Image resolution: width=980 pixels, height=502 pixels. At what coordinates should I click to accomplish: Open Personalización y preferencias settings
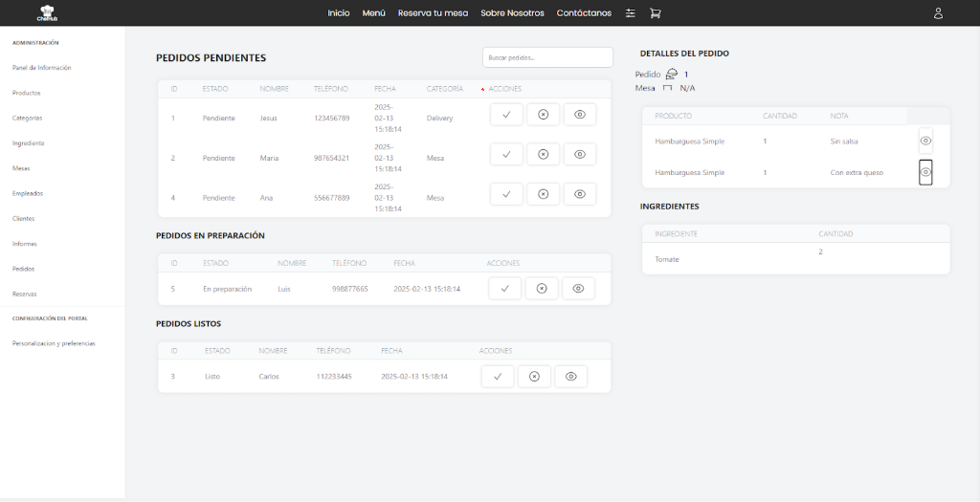pos(54,343)
